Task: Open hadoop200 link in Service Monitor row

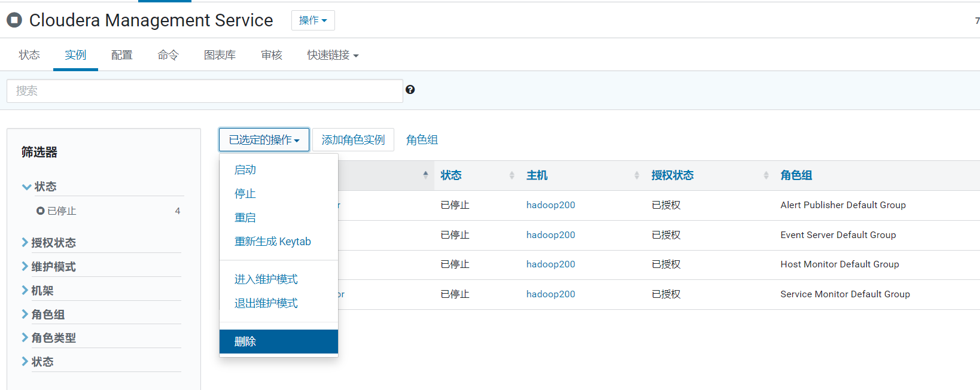Action: coord(550,294)
